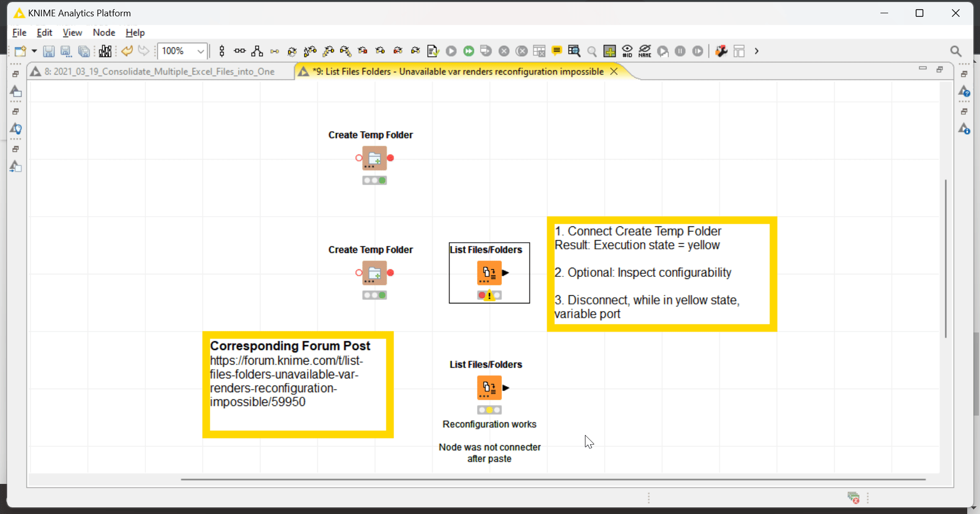Click the green Execute all nodes button
Viewport: 980px width, 514px height.
(469, 51)
